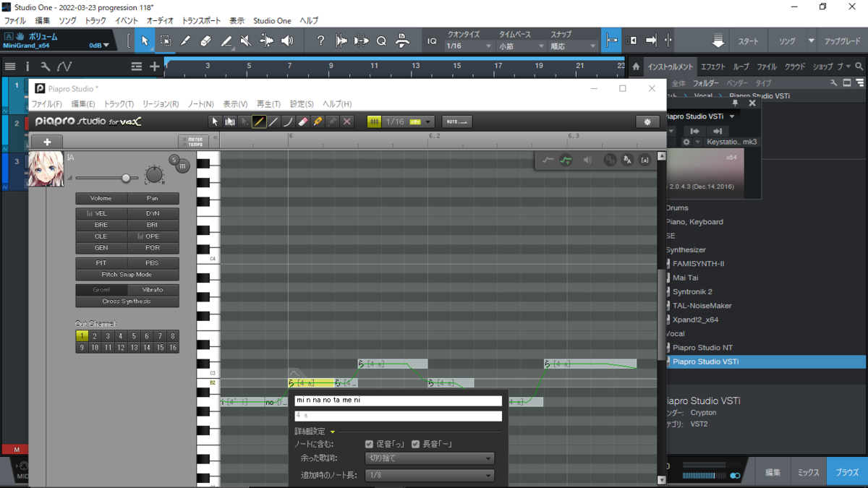Viewport: 868px width, 488px height.
Task: Click the Vibrato button
Action: pos(153,290)
